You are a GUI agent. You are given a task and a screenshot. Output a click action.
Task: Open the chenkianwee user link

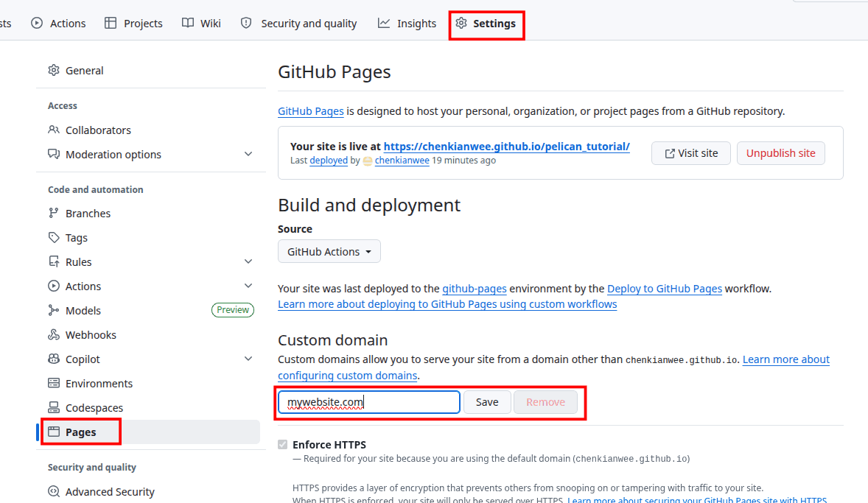click(402, 161)
